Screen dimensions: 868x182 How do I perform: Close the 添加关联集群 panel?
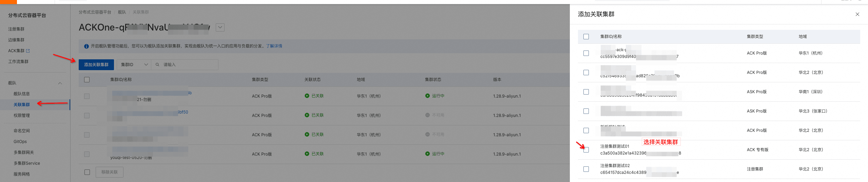pyautogui.click(x=857, y=14)
